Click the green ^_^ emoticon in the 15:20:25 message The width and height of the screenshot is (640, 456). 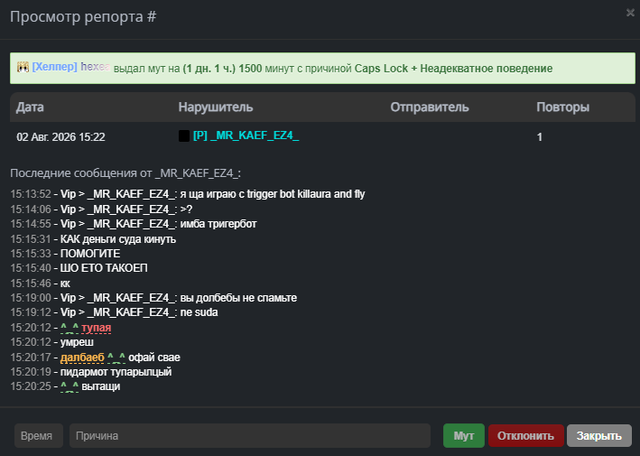pyautogui.click(x=69, y=387)
